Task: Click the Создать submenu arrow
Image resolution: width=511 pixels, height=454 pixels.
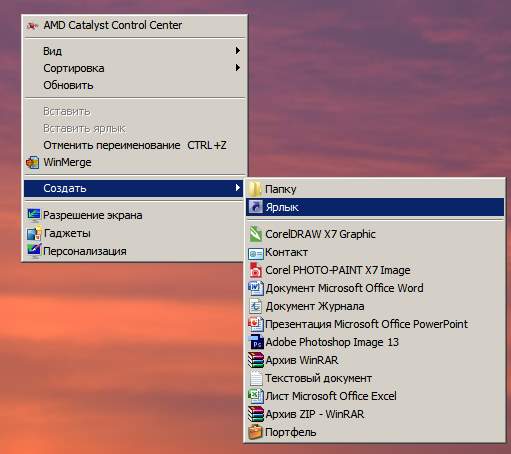Action: 238,188
